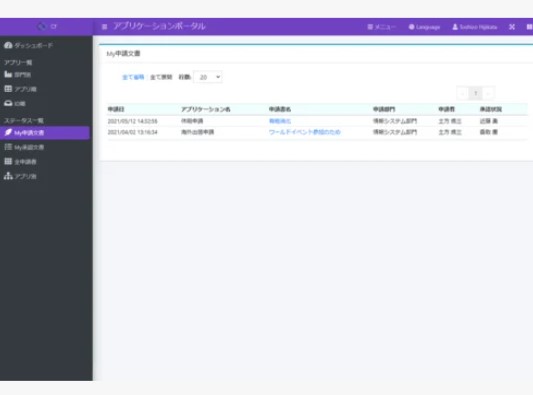Open the メニュー item in top bar
Image resolution: width=533 pixels, height=395 pixels.
point(381,27)
